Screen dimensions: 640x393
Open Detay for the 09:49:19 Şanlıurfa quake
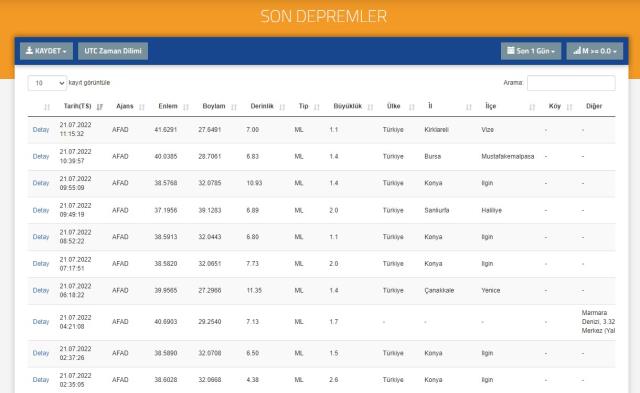point(41,210)
